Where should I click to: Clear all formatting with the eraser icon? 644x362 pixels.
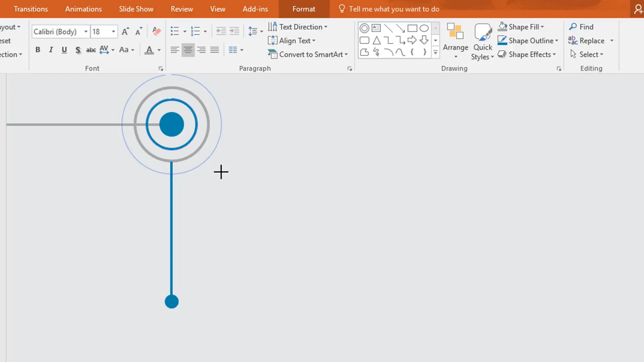[156, 32]
